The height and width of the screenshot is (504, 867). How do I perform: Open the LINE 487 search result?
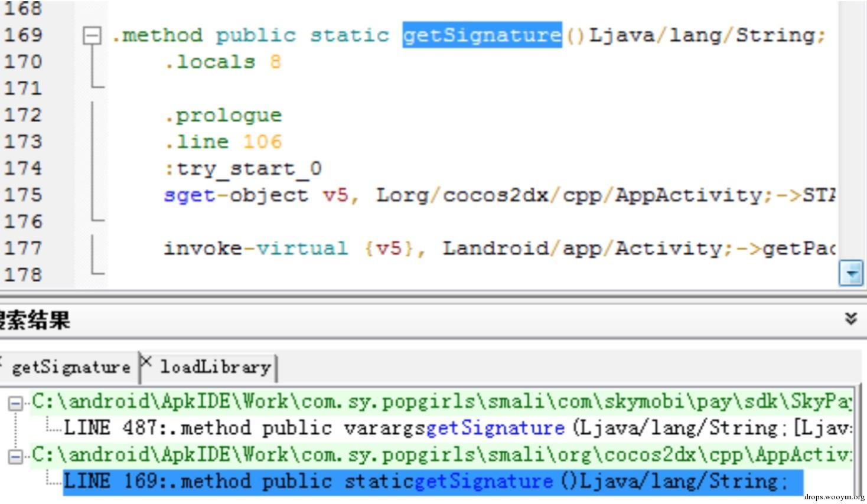pyautogui.click(x=458, y=428)
